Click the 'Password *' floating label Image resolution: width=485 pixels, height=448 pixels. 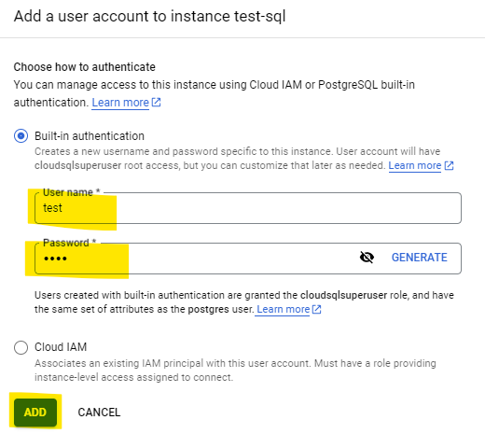[x=70, y=243]
